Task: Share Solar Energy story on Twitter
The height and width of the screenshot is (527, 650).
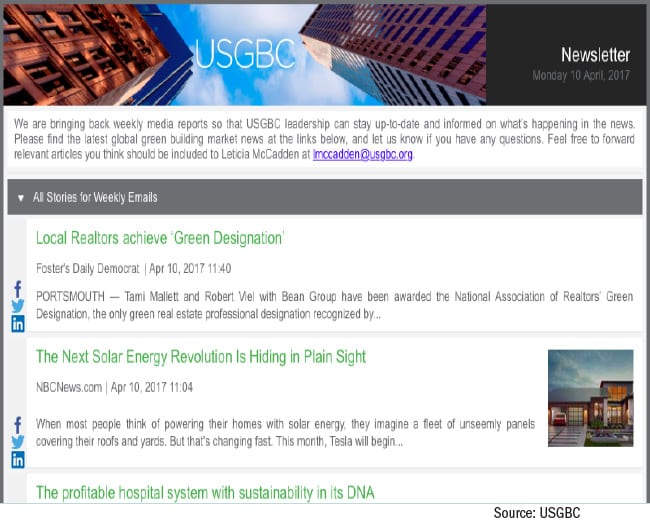Action: [x=18, y=442]
